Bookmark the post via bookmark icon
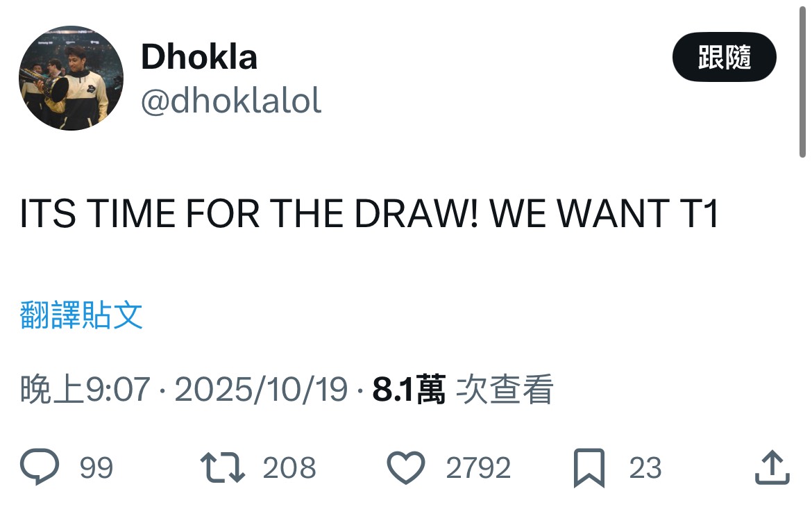The image size is (812, 514). pos(591,468)
